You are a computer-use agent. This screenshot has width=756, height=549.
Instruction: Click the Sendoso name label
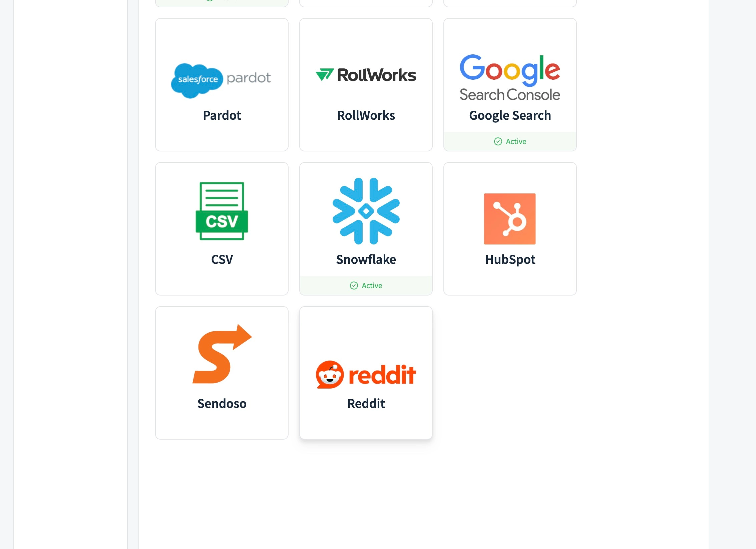pyautogui.click(x=222, y=404)
